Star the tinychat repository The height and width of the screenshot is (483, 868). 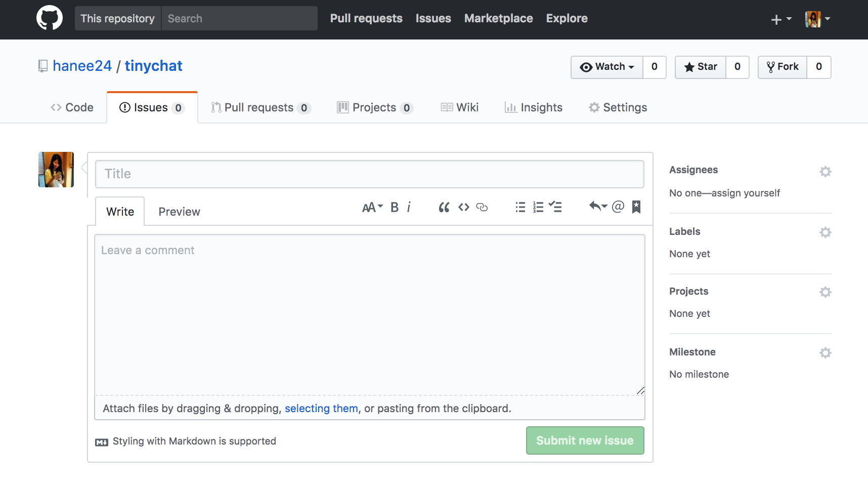(701, 67)
